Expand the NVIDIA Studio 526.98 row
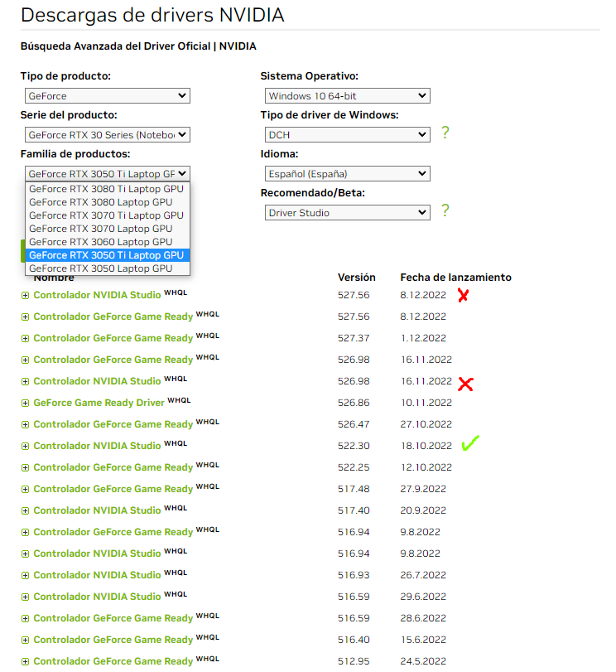This screenshot has height=672, width=616. click(x=26, y=381)
